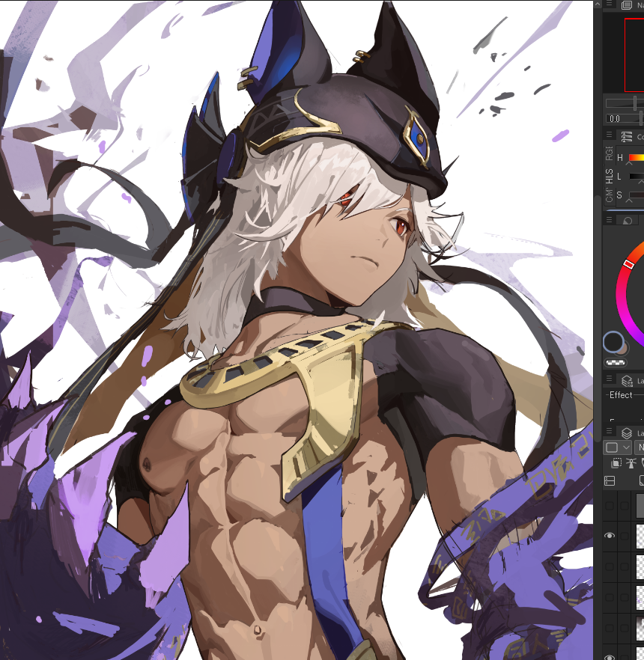644x660 pixels.
Task: Open the Layer Property palette menu
Action: click(609, 379)
